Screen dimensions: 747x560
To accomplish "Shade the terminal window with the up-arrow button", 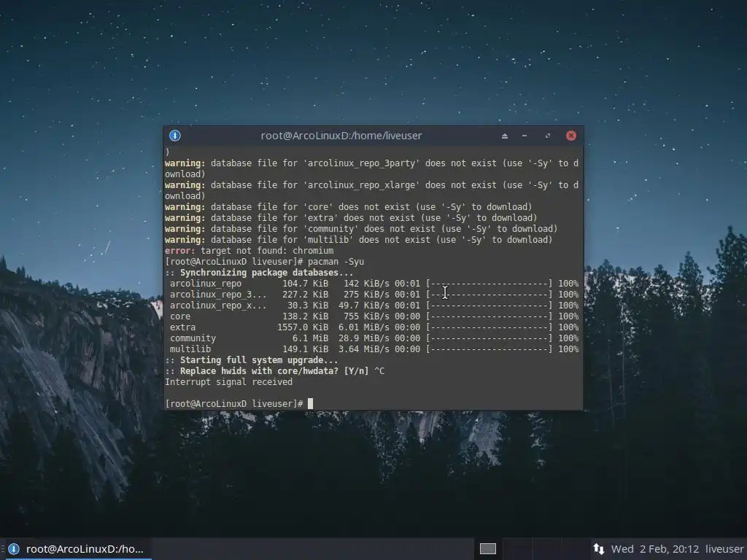I will click(x=505, y=136).
